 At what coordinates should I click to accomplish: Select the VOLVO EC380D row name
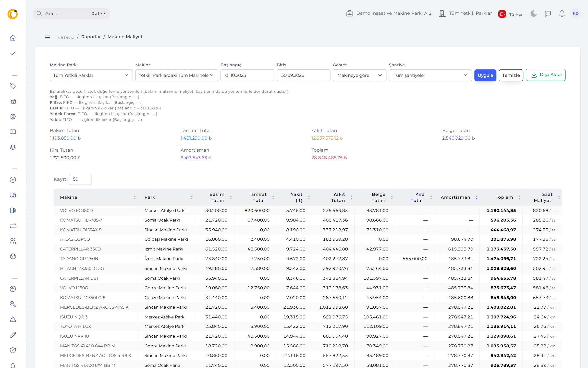76,210
